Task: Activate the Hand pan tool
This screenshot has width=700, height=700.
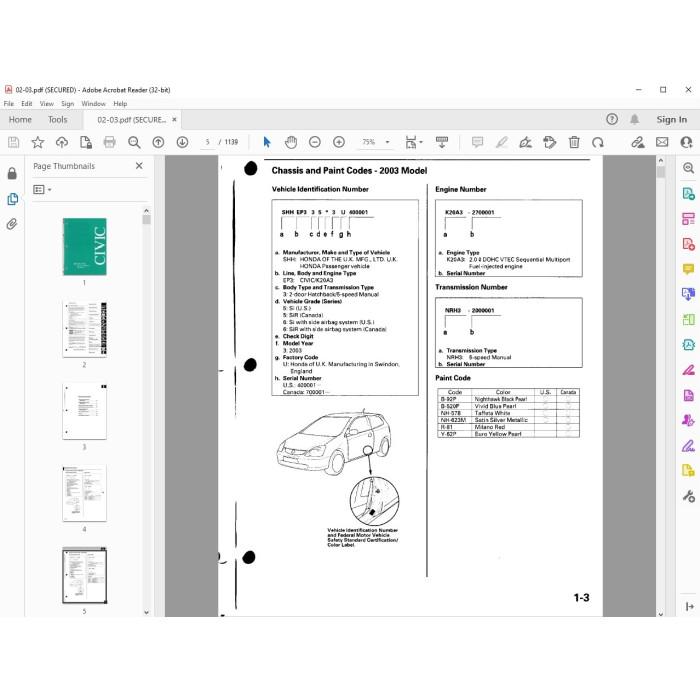Action: [x=291, y=142]
